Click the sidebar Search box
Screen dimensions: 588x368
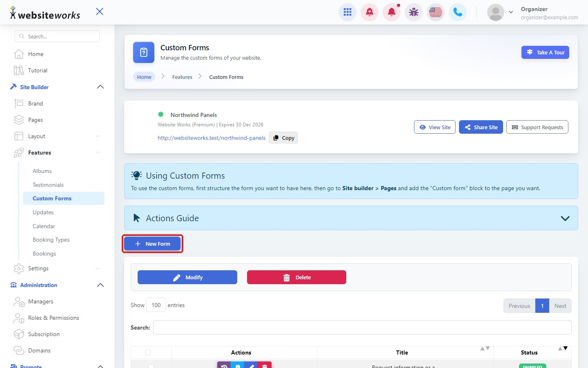(57, 36)
